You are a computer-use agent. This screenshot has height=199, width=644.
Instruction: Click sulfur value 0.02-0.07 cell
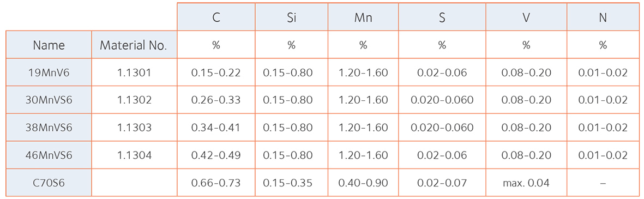pyautogui.click(x=442, y=183)
